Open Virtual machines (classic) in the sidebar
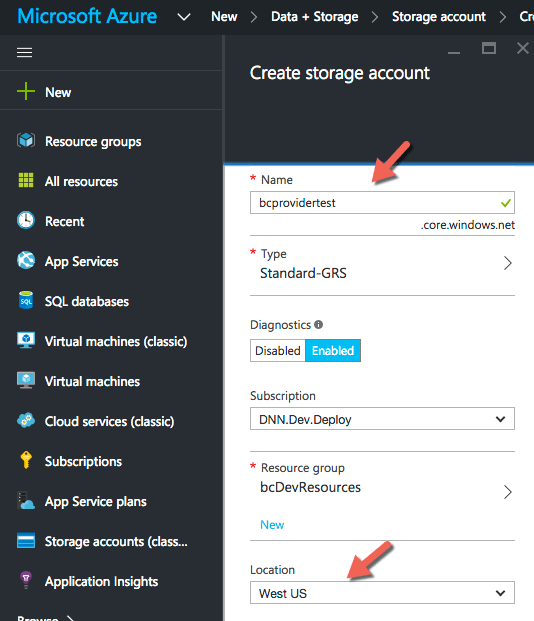Screen dimensions: 534x621 [x=116, y=341]
